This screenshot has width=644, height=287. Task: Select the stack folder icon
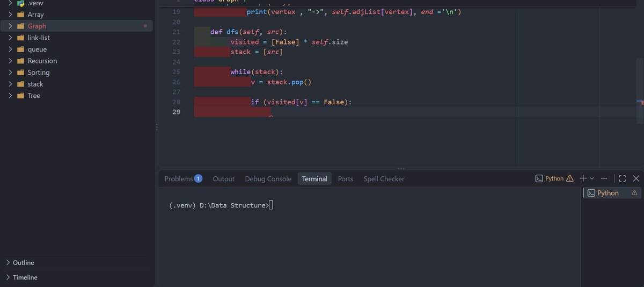[x=21, y=84]
